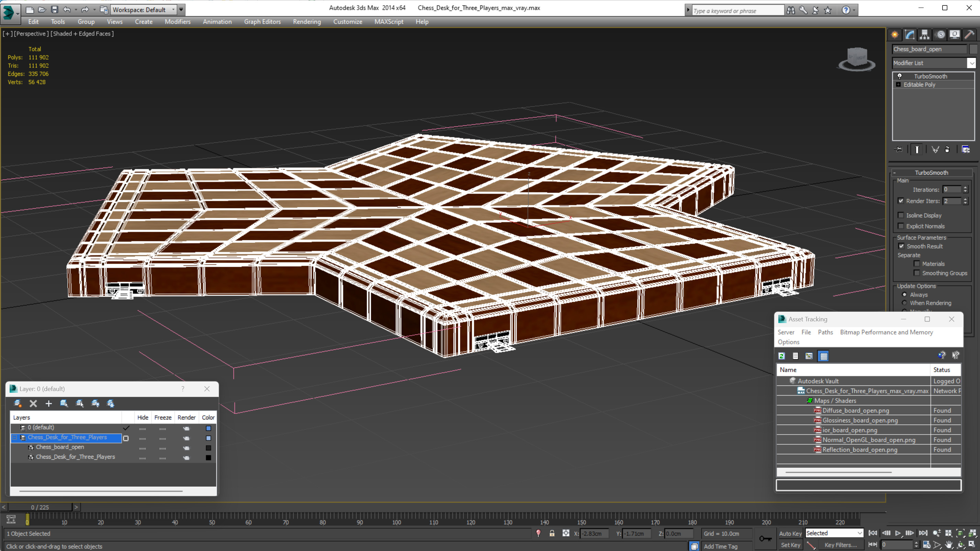Open the Motion command panel tab
This screenshot has height=551, width=980.
[x=940, y=35]
